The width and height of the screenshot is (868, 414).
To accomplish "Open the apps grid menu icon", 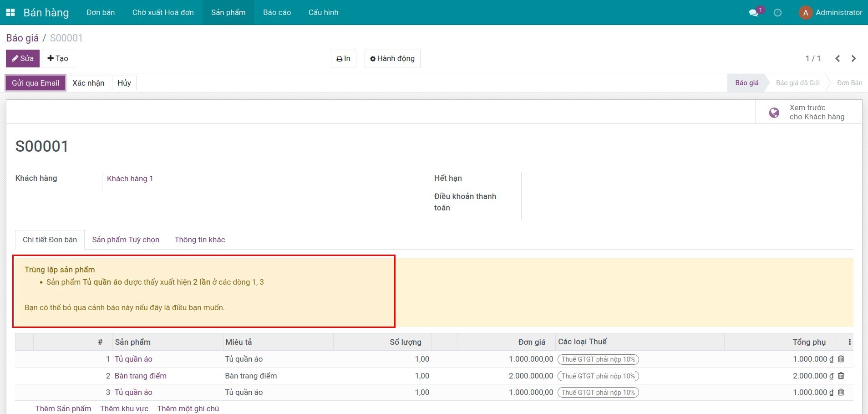I will tap(10, 12).
